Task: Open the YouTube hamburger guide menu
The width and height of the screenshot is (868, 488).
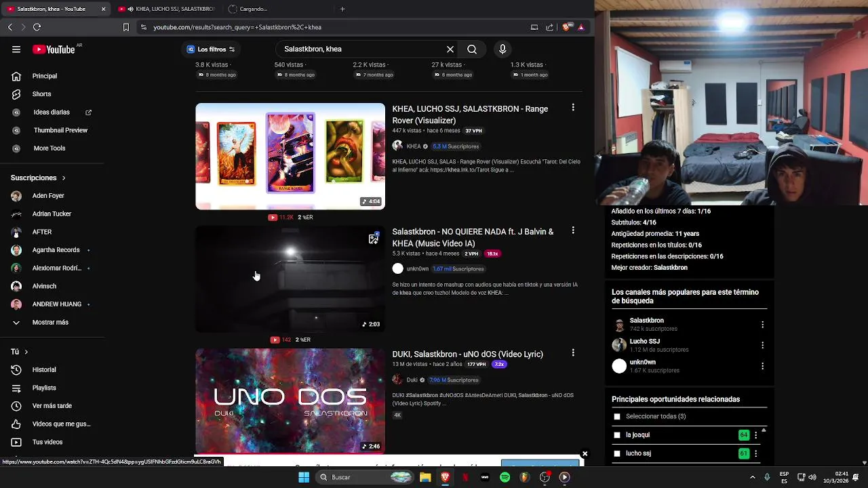Action: pos(16,49)
